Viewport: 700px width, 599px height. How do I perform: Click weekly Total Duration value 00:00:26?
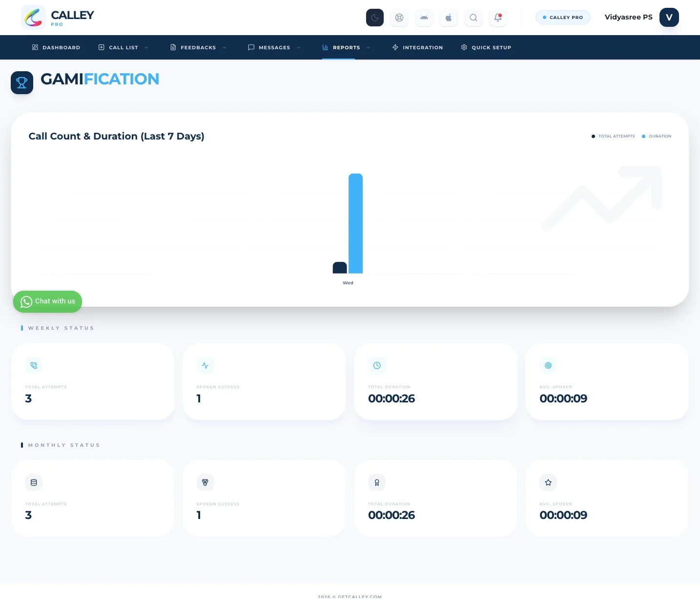click(391, 399)
